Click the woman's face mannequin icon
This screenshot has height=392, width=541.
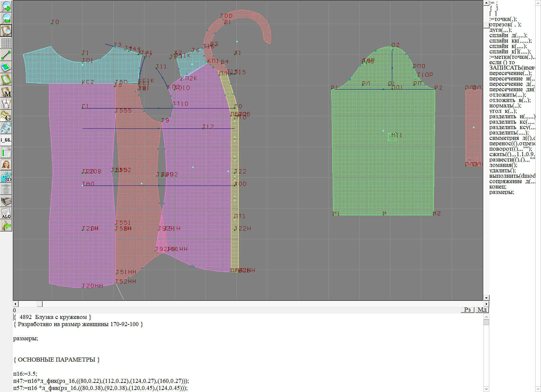point(6,165)
